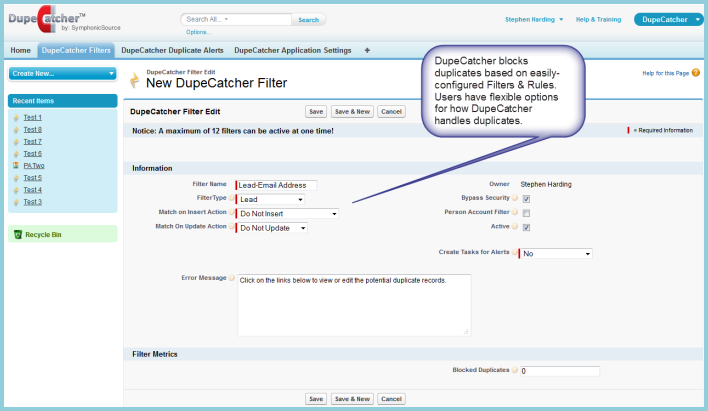The height and width of the screenshot is (411, 708).
Task: Click help bubble icon beside Create Tasks for Alerts
Action: click(x=515, y=253)
